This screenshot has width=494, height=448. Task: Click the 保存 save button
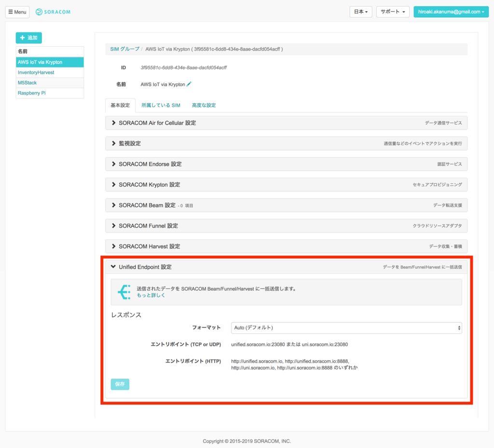pos(120,384)
